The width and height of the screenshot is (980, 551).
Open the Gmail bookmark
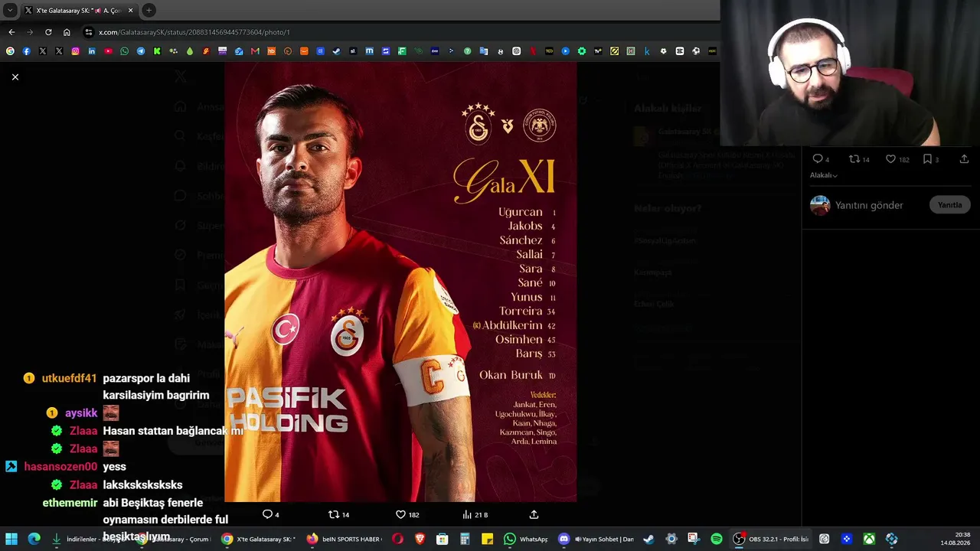tap(255, 51)
